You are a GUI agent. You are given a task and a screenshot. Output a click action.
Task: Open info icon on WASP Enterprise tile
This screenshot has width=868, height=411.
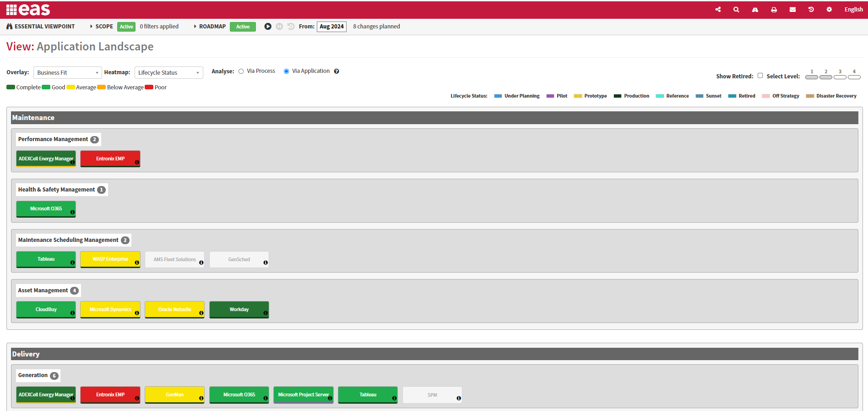click(x=137, y=263)
